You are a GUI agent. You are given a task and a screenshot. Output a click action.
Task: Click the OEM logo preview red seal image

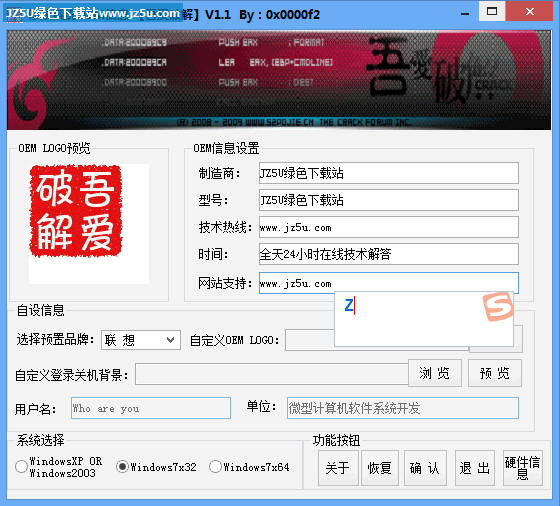pyautogui.click(x=76, y=211)
